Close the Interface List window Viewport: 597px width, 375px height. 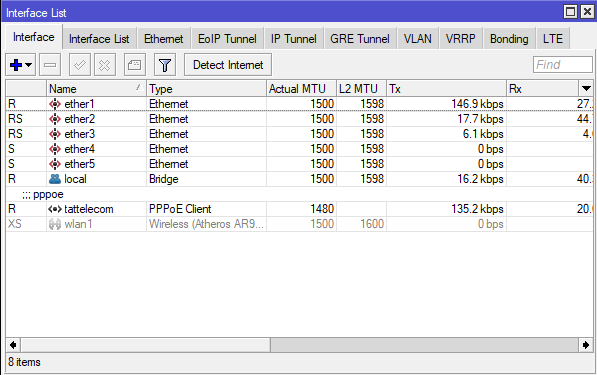(587, 12)
